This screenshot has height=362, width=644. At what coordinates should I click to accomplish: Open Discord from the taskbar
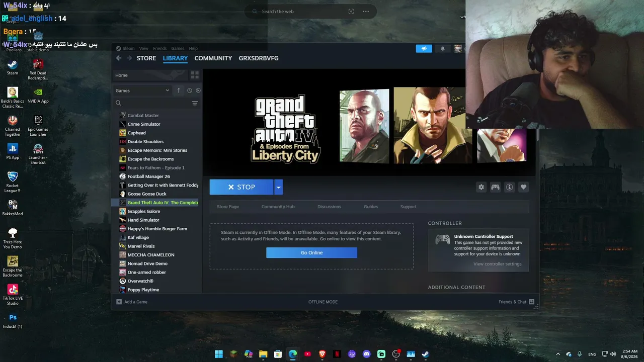pyautogui.click(x=366, y=354)
